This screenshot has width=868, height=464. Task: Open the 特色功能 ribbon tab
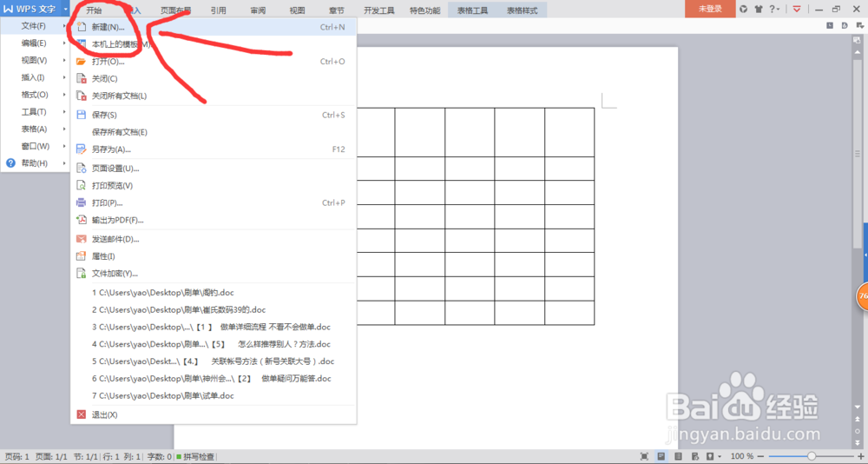click(x=425, y=10)
